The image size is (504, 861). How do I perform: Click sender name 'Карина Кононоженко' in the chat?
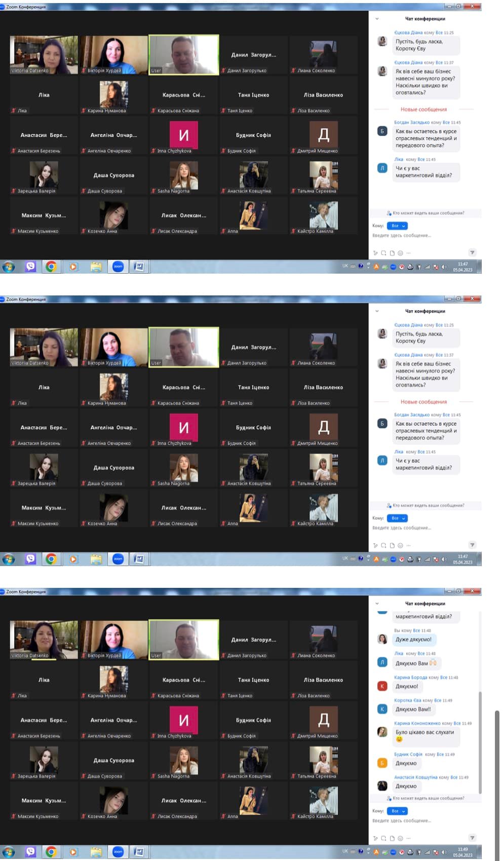pos(417,724)
